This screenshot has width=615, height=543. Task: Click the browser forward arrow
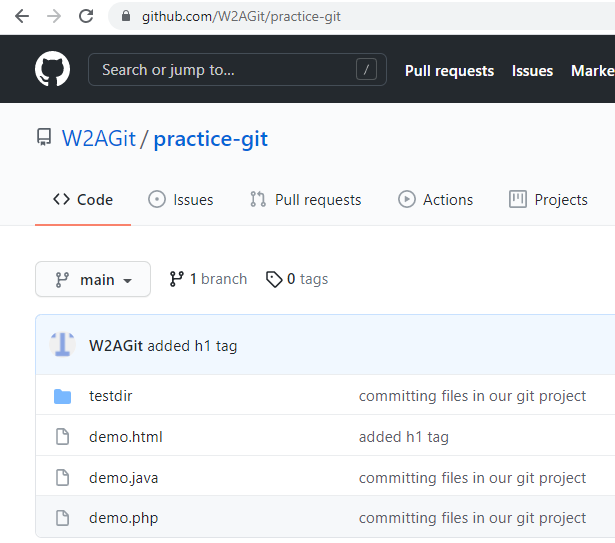[x=54, y=16]
